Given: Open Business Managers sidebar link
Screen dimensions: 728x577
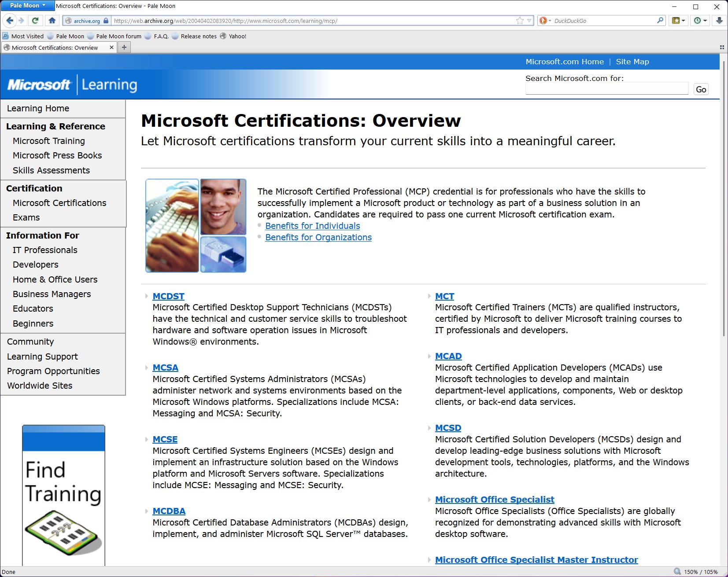Looking at the screenshot, I should click(52, 294).
